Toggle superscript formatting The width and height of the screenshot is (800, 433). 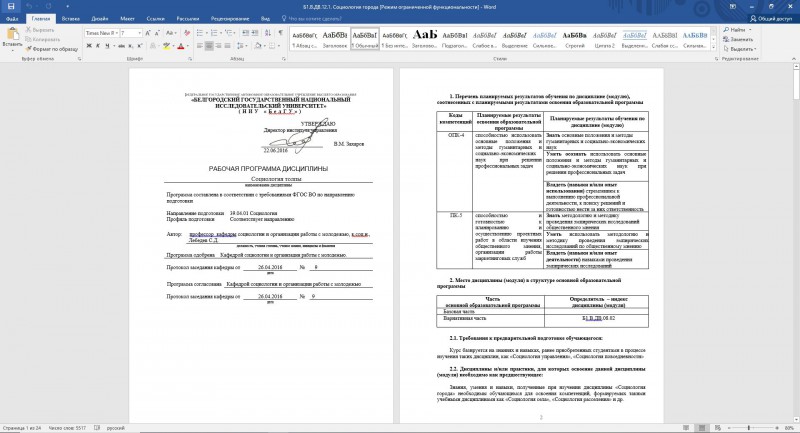click(x=139, y=46)
